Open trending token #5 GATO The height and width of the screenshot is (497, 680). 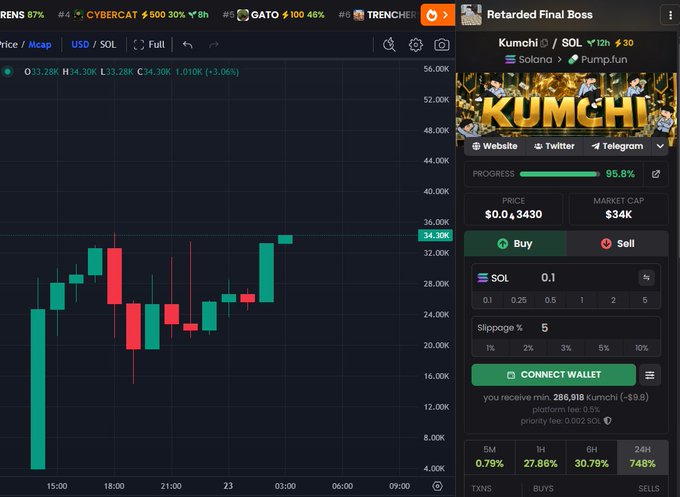tap(274, 15)
